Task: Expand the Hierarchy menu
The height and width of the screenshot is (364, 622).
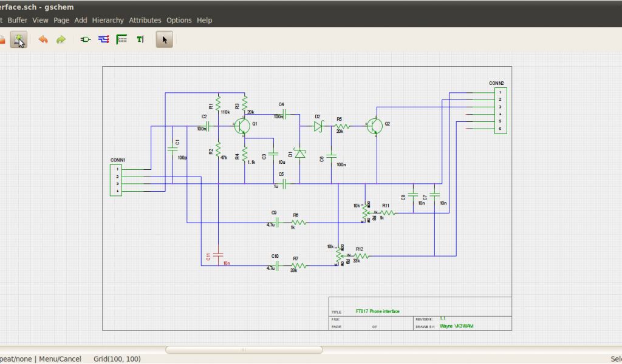Action: tap(108, 20)
